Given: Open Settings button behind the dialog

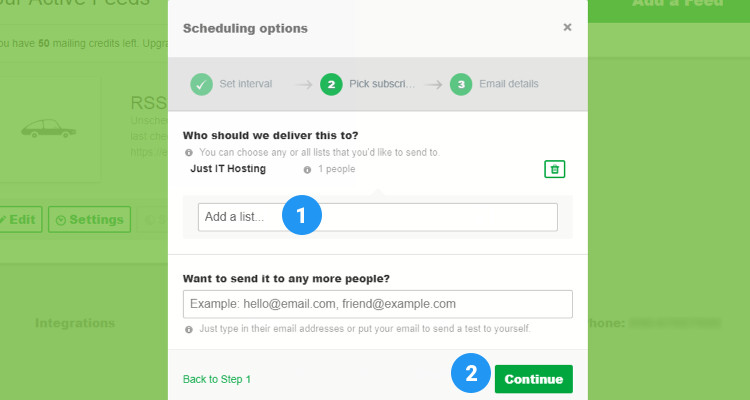Looking at the screenshot, I should (91, 219).
